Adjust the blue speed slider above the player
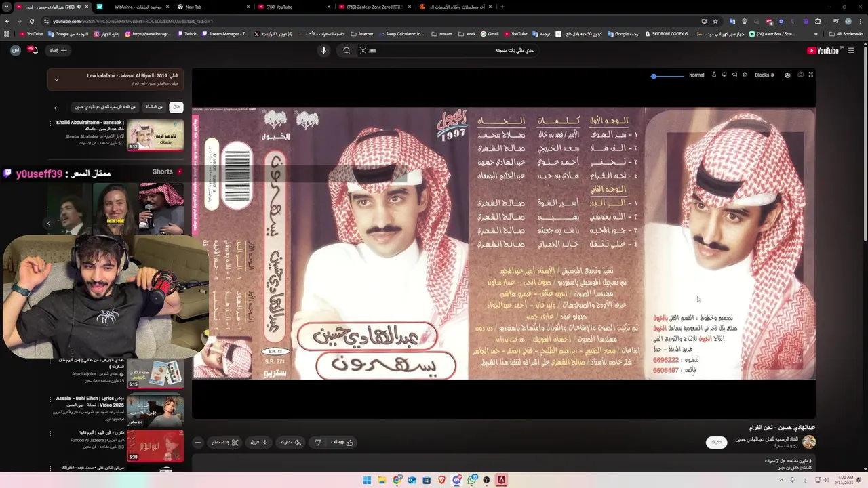The width and height of the screenshot is (868, 488). [668, 76]
